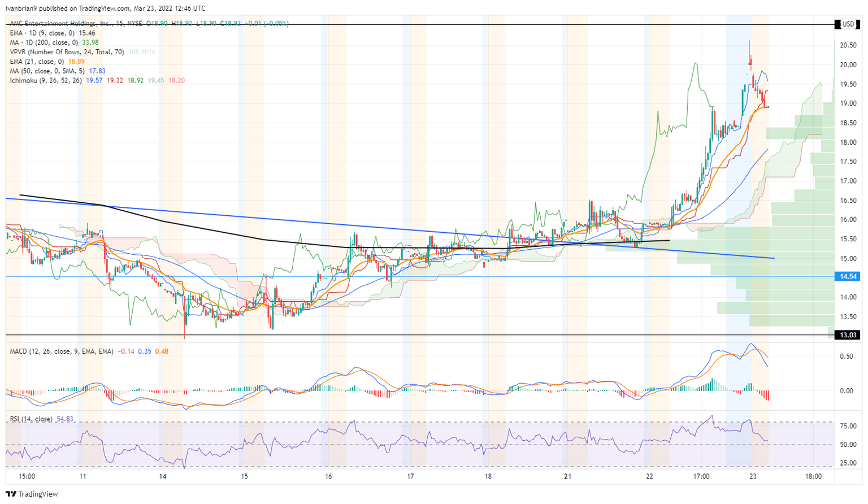Viewport: 868px width, 504px height.
Task: Click the TradingView logo at the bottom
Action: [32, 494]
